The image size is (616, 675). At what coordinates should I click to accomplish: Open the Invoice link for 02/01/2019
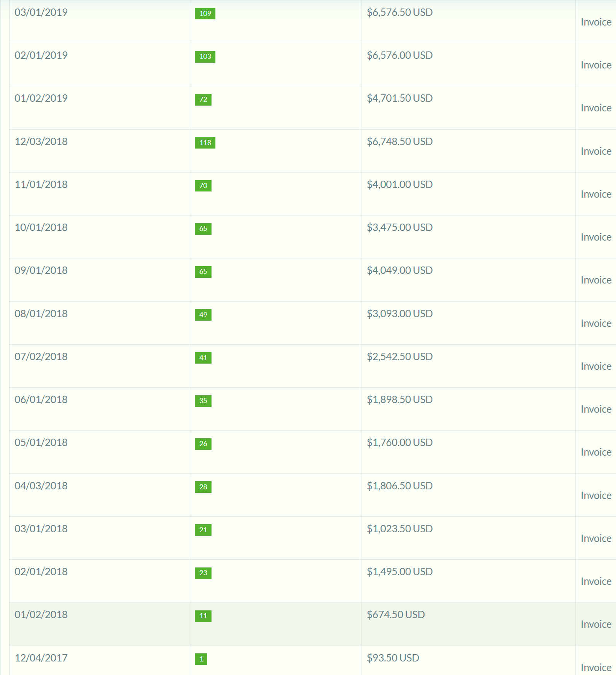[596, 65]
